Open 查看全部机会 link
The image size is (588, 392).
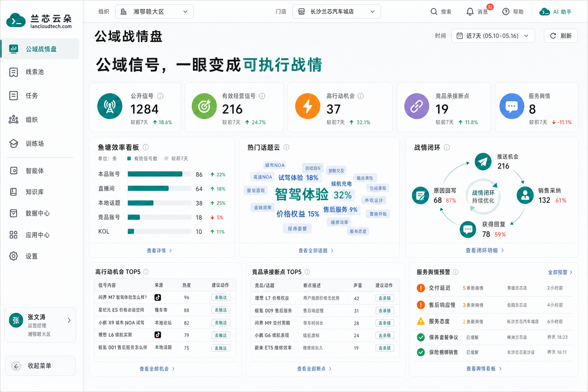157,369
